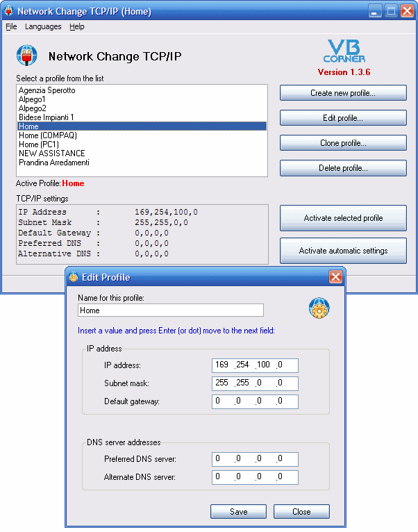Click the Subnet mask input field
This screenshot has height=532, width=418.
click(x=256, y=383)
